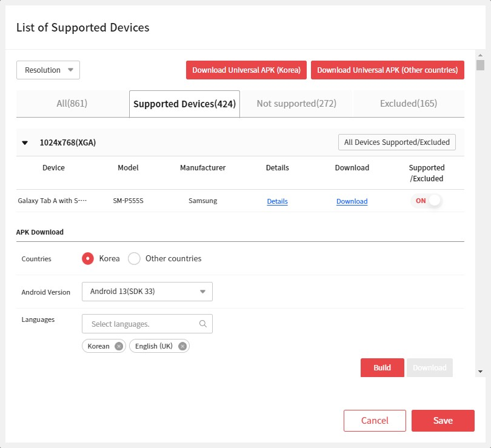Click the Download link for Galaxy Tab A
The width and height of the screenshot is (491, 448).
(x=352, y=201)
